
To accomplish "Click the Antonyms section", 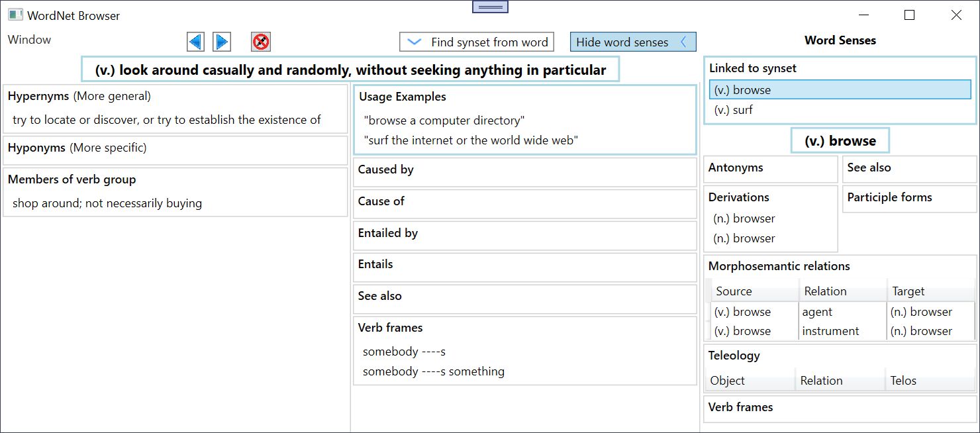I will pyautogui.click(x=771, y=169).
